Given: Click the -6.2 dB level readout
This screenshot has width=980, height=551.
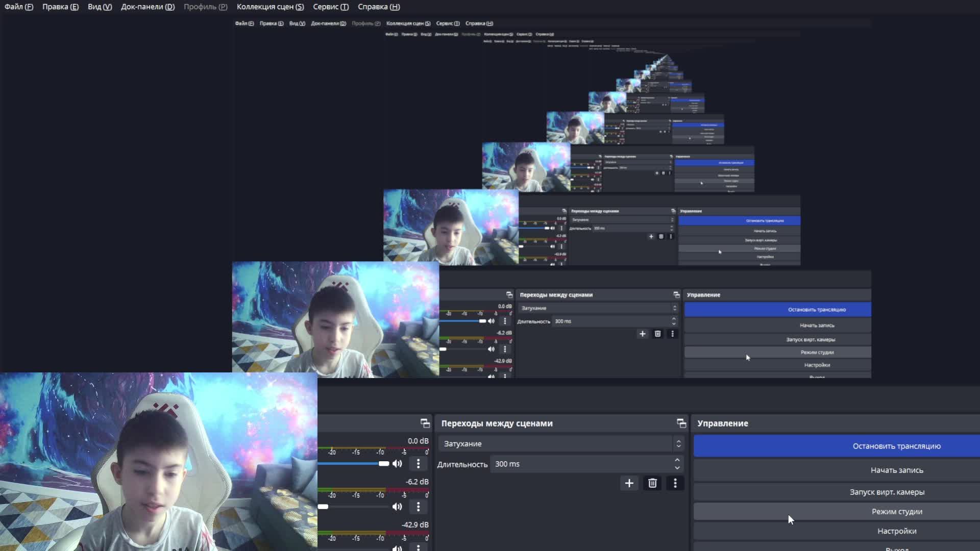Looking at the screenshot, I should (417, 482).
